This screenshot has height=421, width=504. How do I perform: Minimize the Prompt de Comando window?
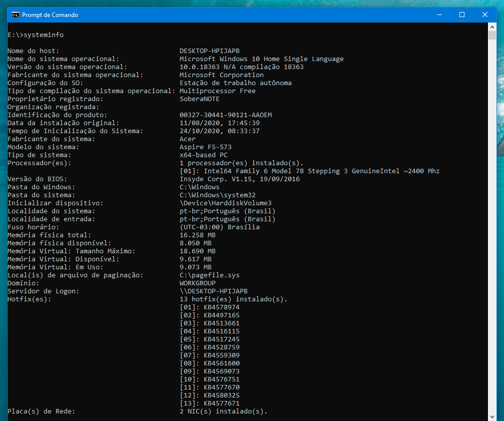439,15
